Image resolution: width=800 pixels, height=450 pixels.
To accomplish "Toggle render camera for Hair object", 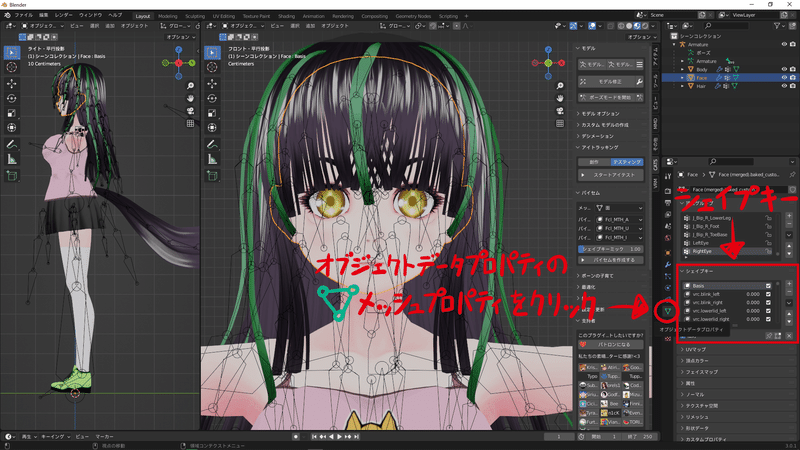I will [x=793, y=86].
